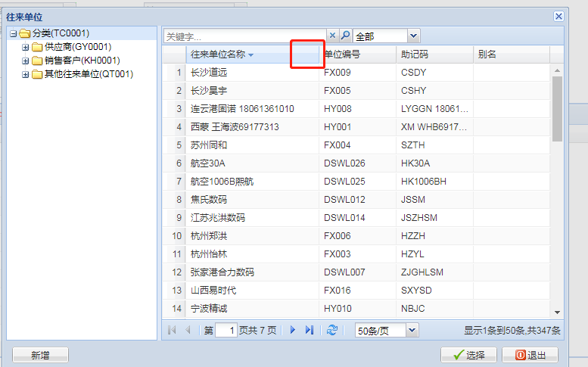Jump to the last page icon
The image size is (588, 367).
309,330
